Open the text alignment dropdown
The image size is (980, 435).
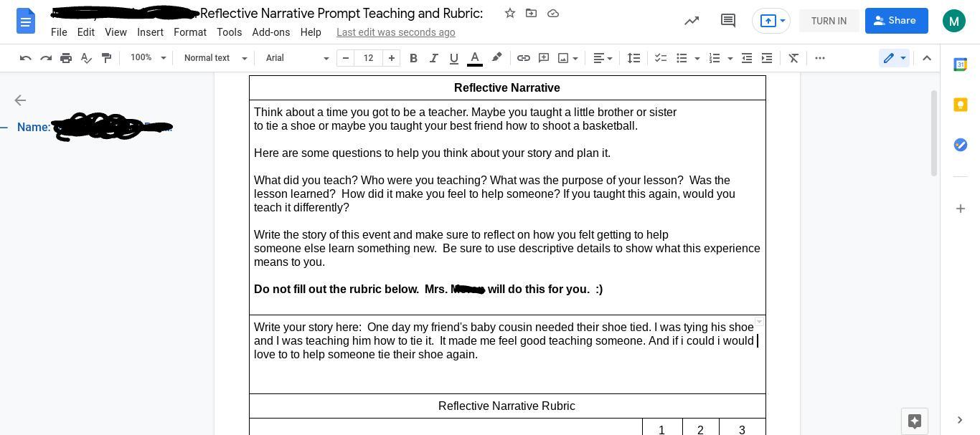pyautogui.click(x=603, y=58)
